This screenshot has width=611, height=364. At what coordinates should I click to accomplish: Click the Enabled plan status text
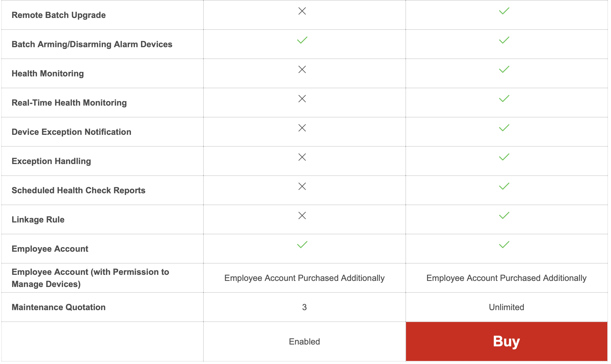(304, 341)
